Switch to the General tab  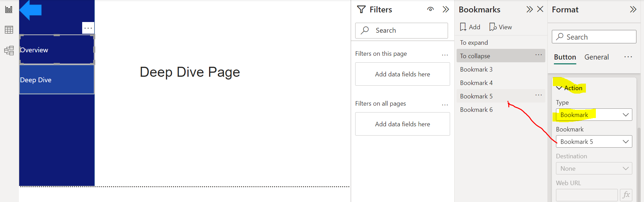point(597,57)
